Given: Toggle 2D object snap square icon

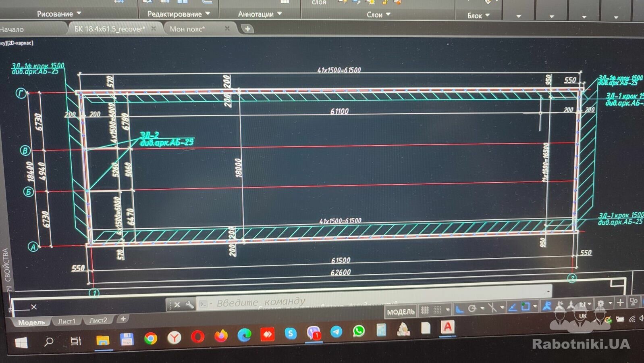Looking at the screenshot, I should [526, 307].
